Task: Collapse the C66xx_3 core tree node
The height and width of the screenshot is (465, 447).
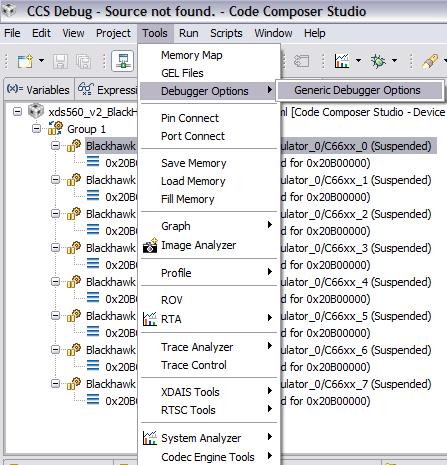Action: point(56,247)
